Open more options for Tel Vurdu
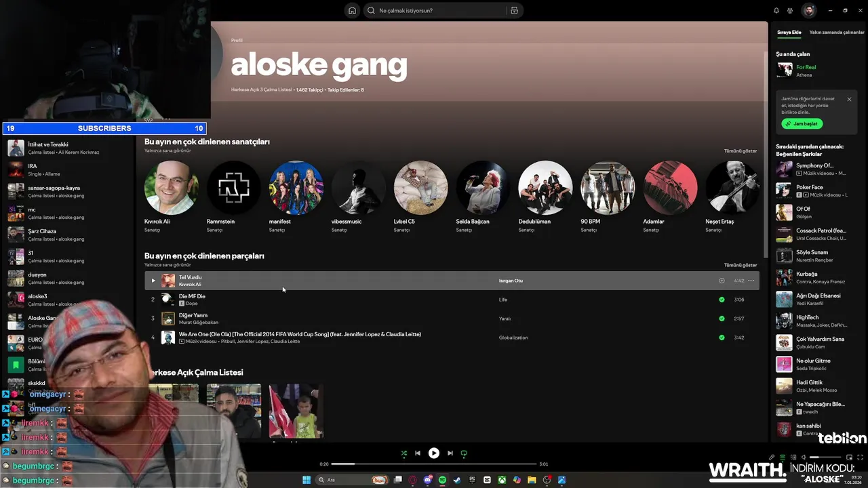 (x=751, y=281)
